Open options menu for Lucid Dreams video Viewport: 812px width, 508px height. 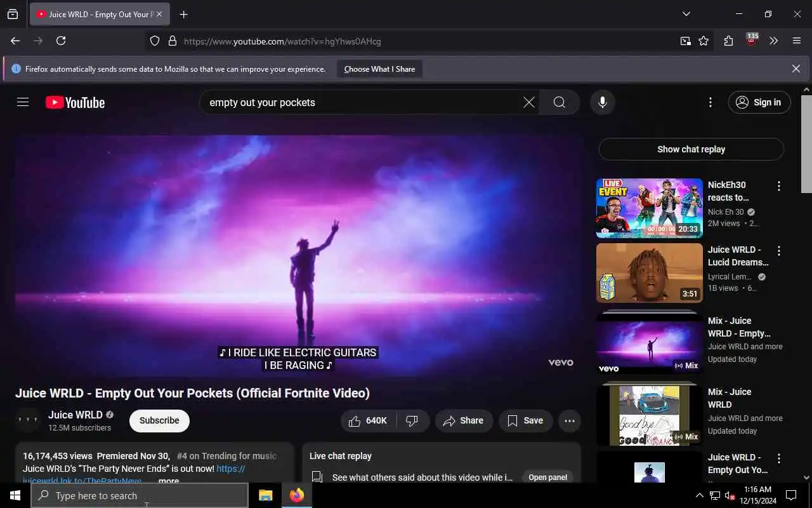tap(779, 251)
